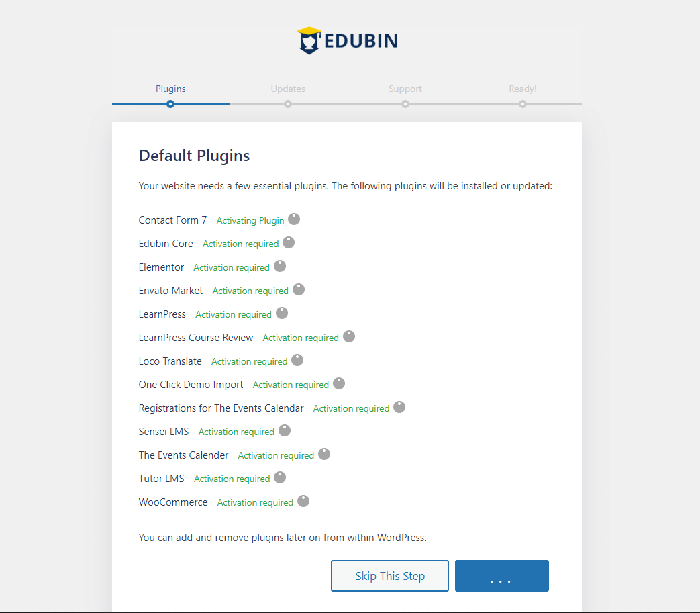700x613 pixels.
Task: Select the Plugins step tab
Action: [x=170, y=89]
